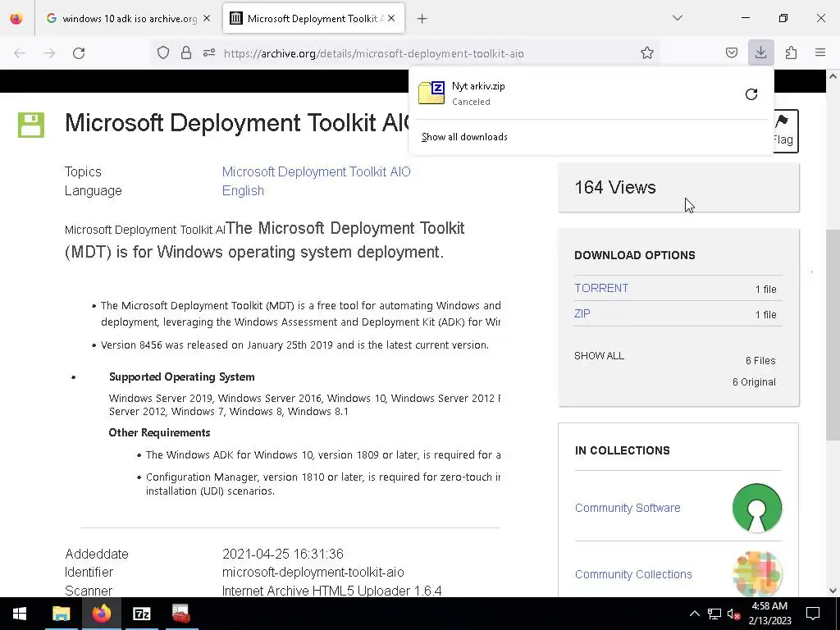Open the red toolbox taskbar app
Screen dimensions: 840x630
pos(181,614)
